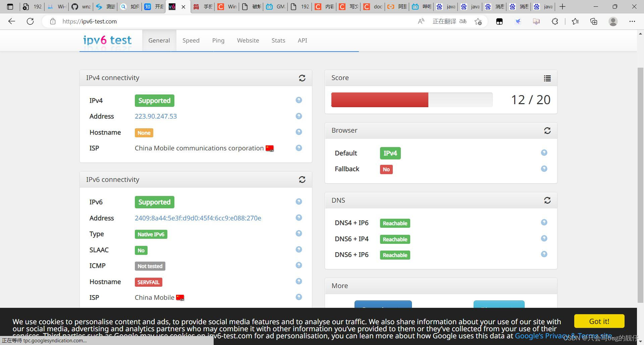Show help for DNS6 + IP6 row

(544, 254)
